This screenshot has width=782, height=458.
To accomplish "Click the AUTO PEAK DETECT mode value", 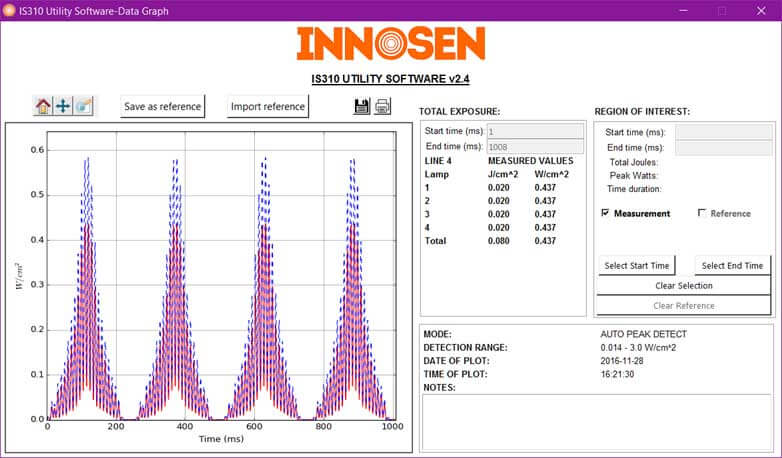I will tap(643, 334).
